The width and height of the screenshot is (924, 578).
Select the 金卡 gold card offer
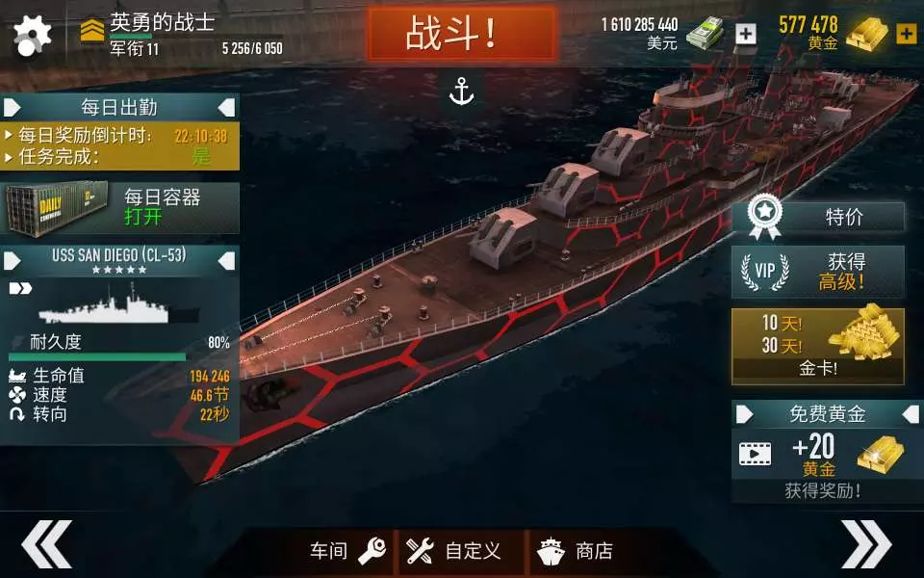(818, 346)
